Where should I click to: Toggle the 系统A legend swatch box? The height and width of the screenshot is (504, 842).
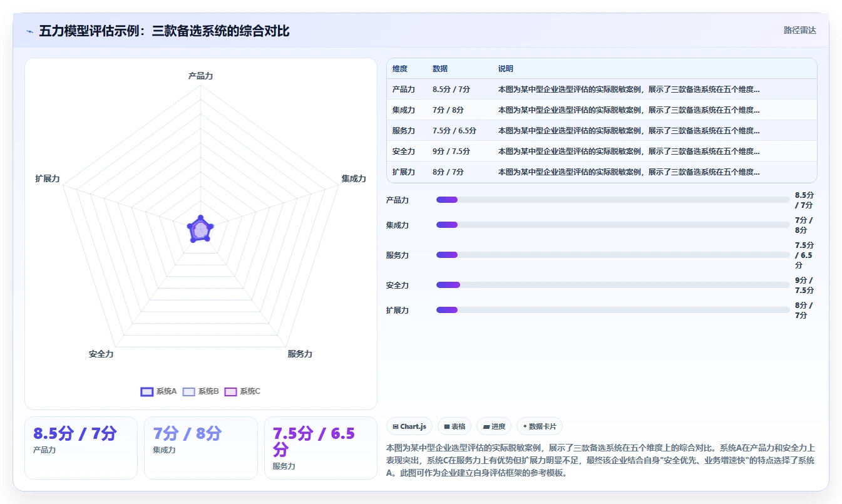pyautogui.click(x=147, y=391)
